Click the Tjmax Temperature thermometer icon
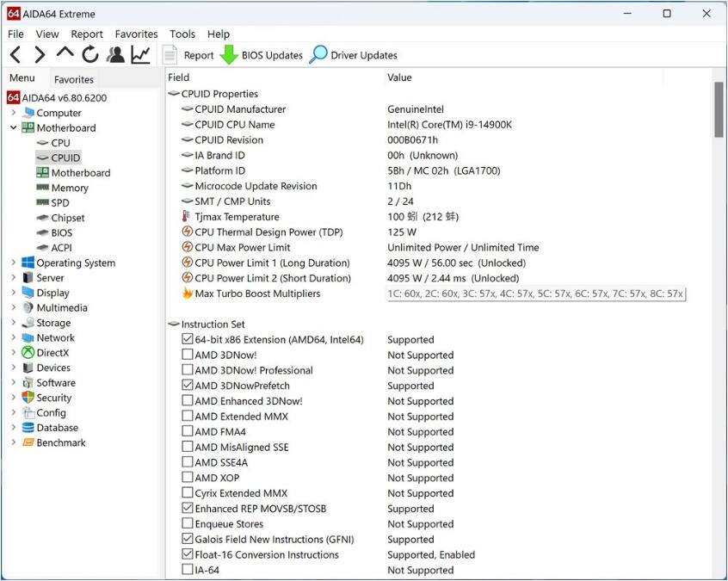Screen dimensions: 728x581 pos(187,216)
